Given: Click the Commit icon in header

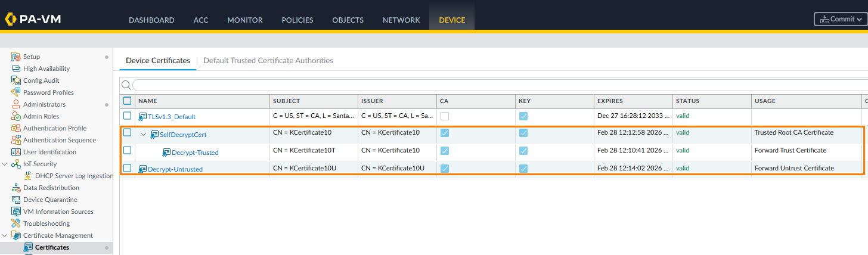Looking at the screenshot, I should coord(825,20).
